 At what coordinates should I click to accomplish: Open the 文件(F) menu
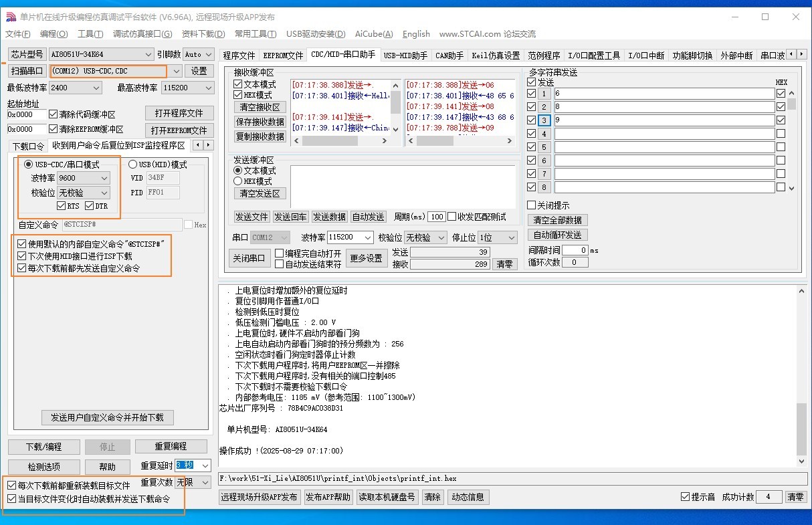click(x=18, y=34)
